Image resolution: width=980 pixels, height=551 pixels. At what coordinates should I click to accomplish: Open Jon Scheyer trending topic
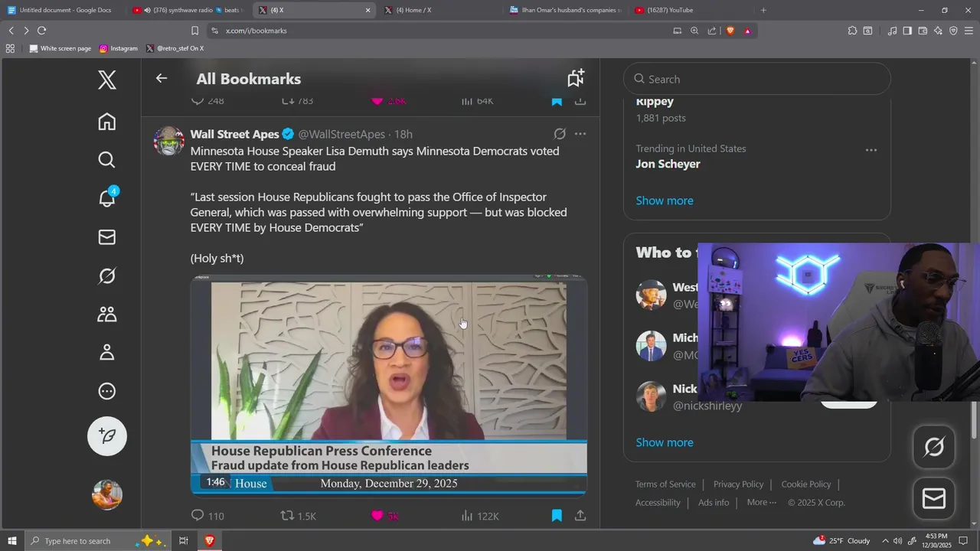668,164
